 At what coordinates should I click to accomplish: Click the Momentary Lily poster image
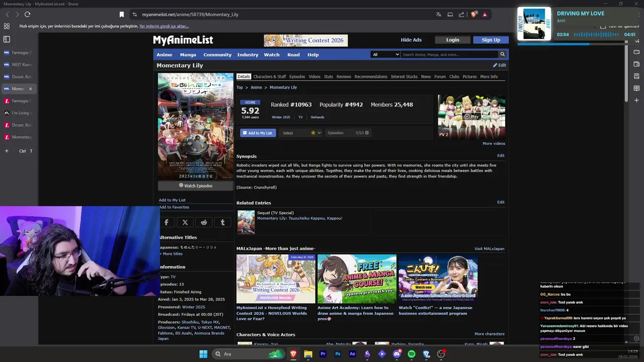[x=196, y=126]
